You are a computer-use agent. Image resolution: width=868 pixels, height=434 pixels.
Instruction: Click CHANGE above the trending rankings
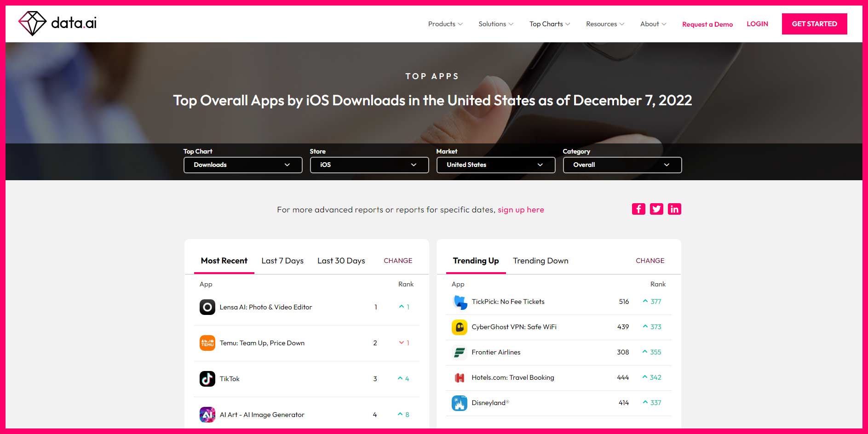[x=650, y=261]
